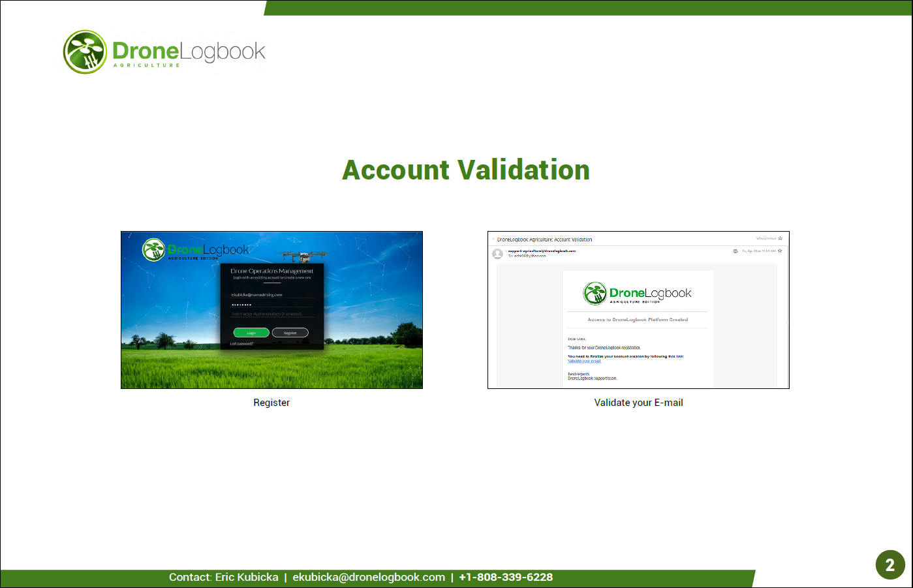Image resolution: width=913 pixels, height=588 pixels.
Task: Click the slide's top-left DroneLogbook Agriculture logo
Action: [164, 52]
